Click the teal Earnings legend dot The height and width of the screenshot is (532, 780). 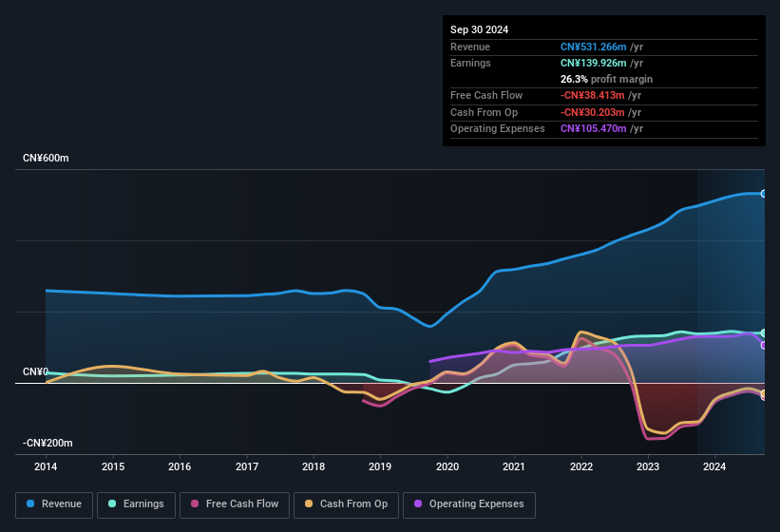tap(113, 504)
